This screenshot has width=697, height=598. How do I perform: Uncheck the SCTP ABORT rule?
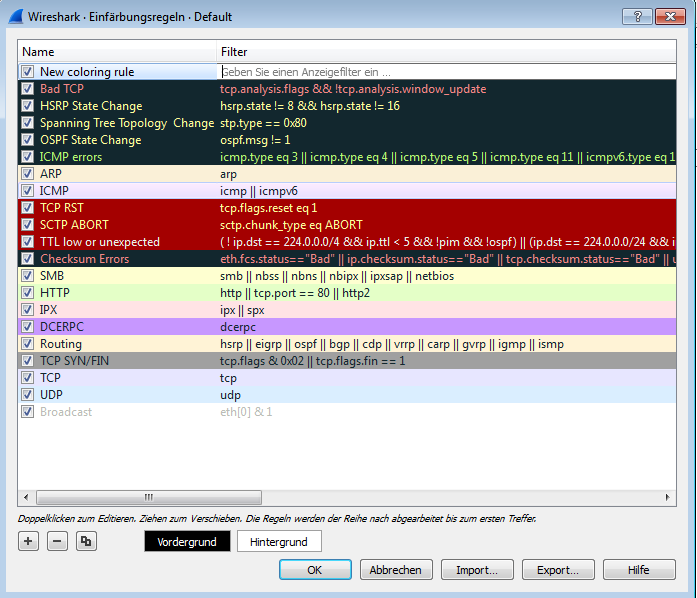[28, 225]
